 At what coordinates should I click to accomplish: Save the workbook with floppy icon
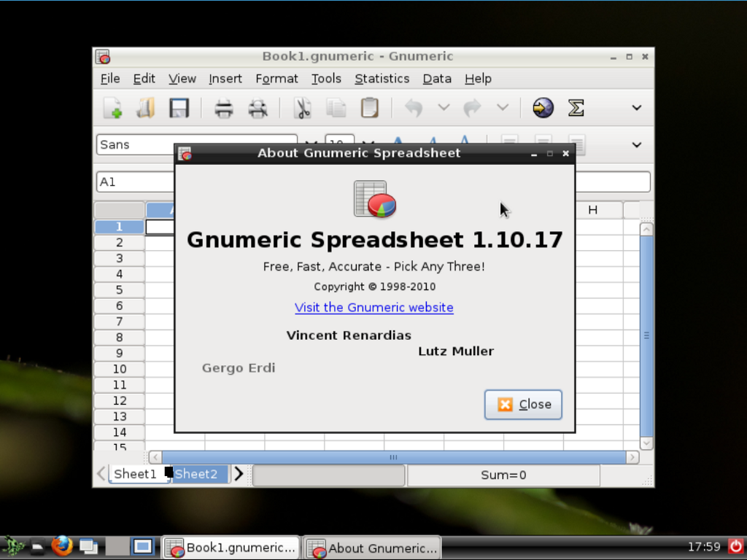click(x=179, y=108)
